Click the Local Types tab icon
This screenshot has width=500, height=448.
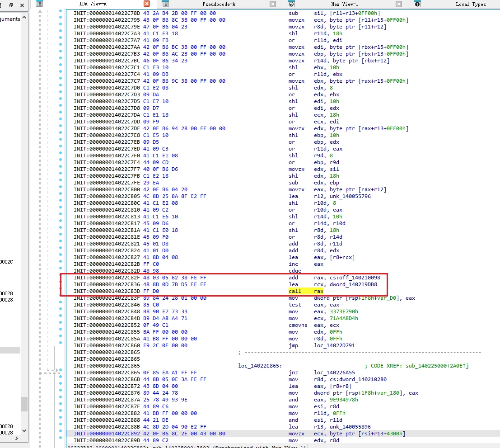coord(417,4)
